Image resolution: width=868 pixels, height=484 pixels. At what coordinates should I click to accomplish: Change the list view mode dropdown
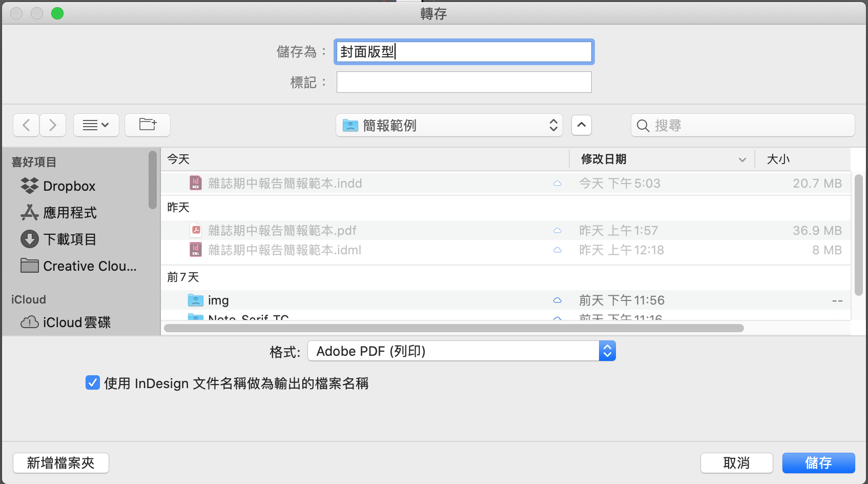tap(96, 125)
